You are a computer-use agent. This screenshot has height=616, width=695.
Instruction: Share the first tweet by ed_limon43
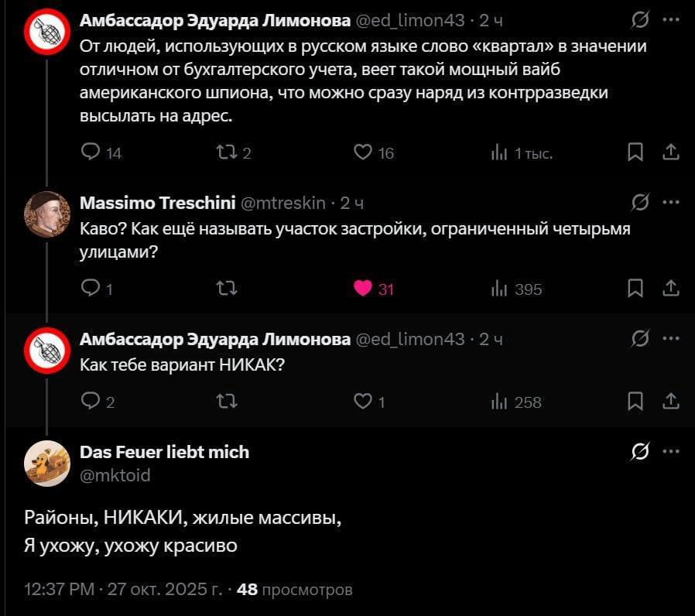pyautogui.click(x=672, y=152)
